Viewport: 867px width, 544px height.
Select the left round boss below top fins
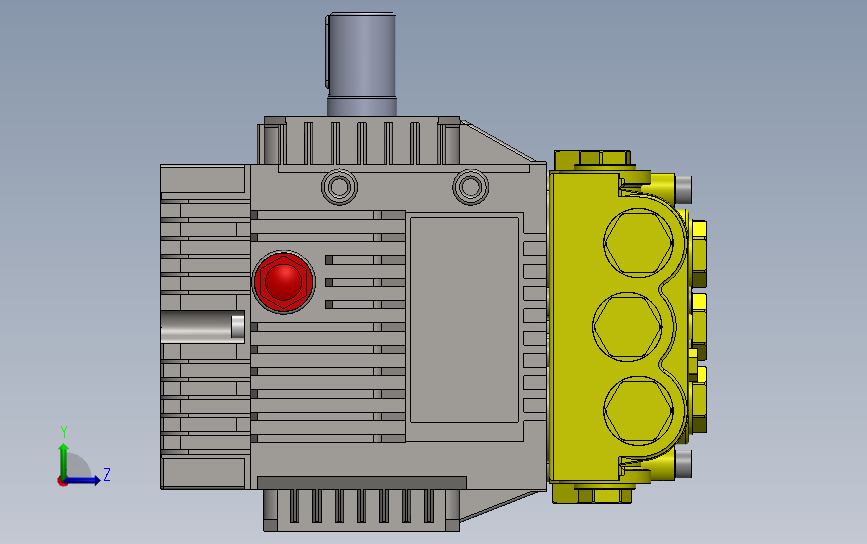tap(339, 187)
